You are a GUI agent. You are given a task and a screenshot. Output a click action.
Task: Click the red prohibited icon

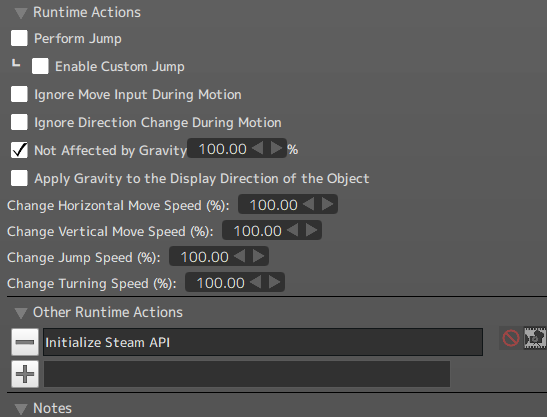click(x=511, y=338)
